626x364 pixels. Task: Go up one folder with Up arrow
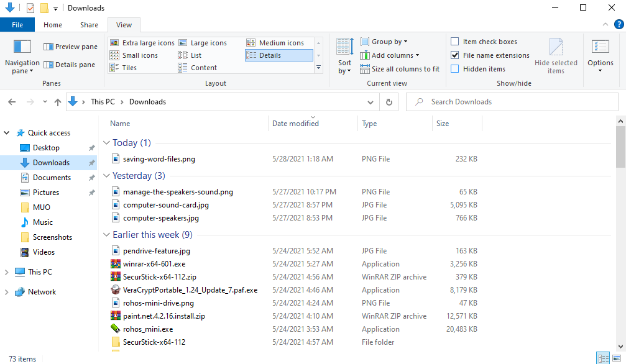(58, 102)
